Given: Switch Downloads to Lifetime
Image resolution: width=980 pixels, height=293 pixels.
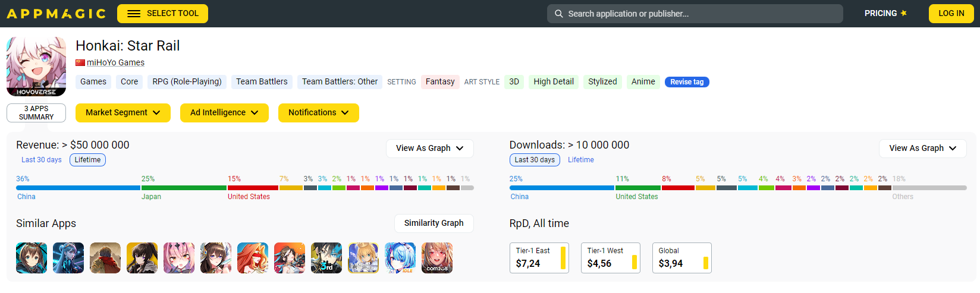Looking at the screenshot, I should click(580, 160).
